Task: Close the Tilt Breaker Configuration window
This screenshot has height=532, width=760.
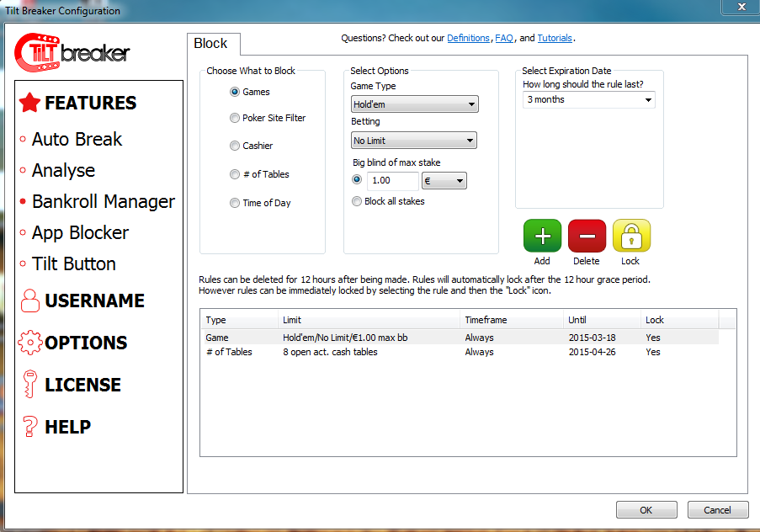Action: tap(741, 7)
